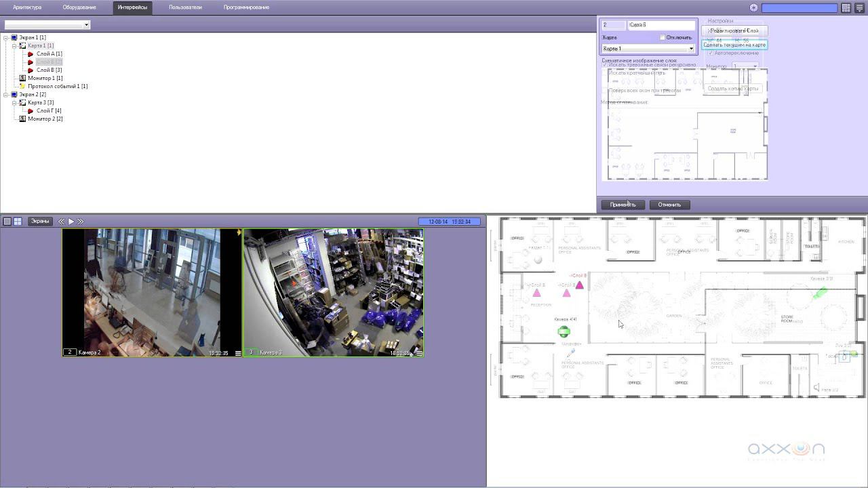Image resolution: width=868 pixels, height=488 pixels.
Task: Click the round icon beside the search field
Action: coord(753,8)
